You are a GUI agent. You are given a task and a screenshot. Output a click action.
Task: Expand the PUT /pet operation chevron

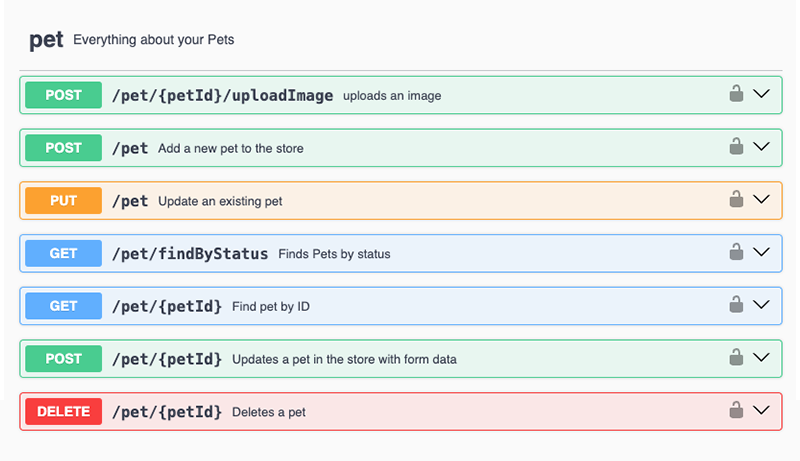click(761, 199)
